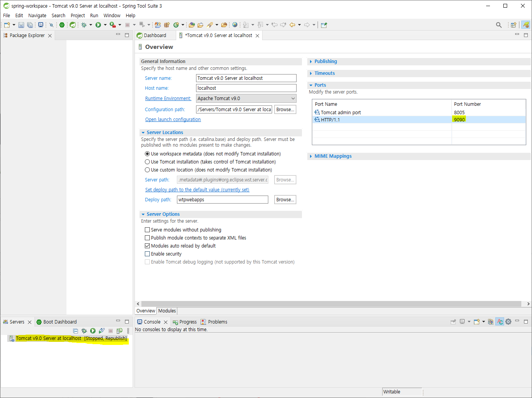Collapse the Server Locations section
532x398 pixels.
[x=143, y=133]
